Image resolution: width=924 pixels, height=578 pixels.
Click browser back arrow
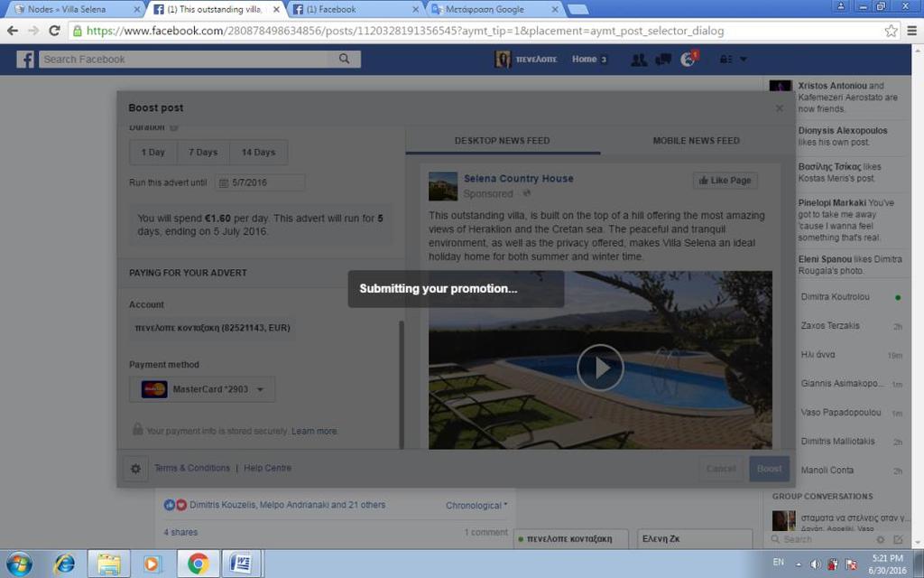coord(13,31)
